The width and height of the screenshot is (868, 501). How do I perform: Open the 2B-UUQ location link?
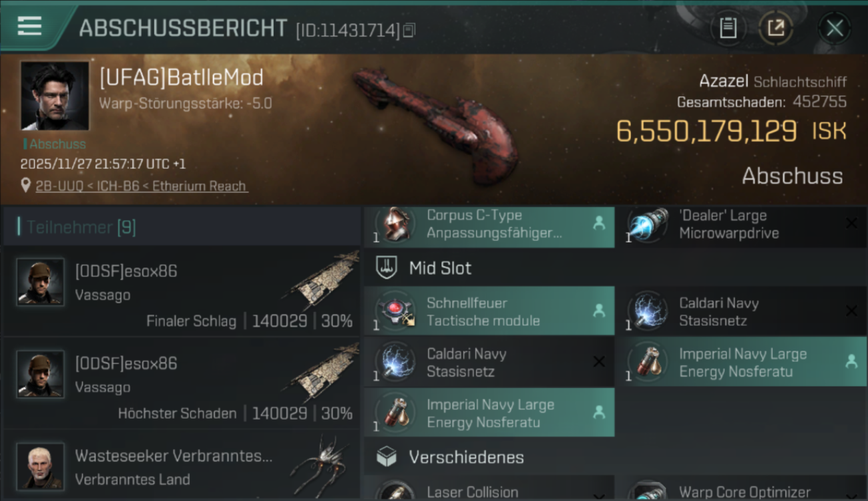[142, 186]
